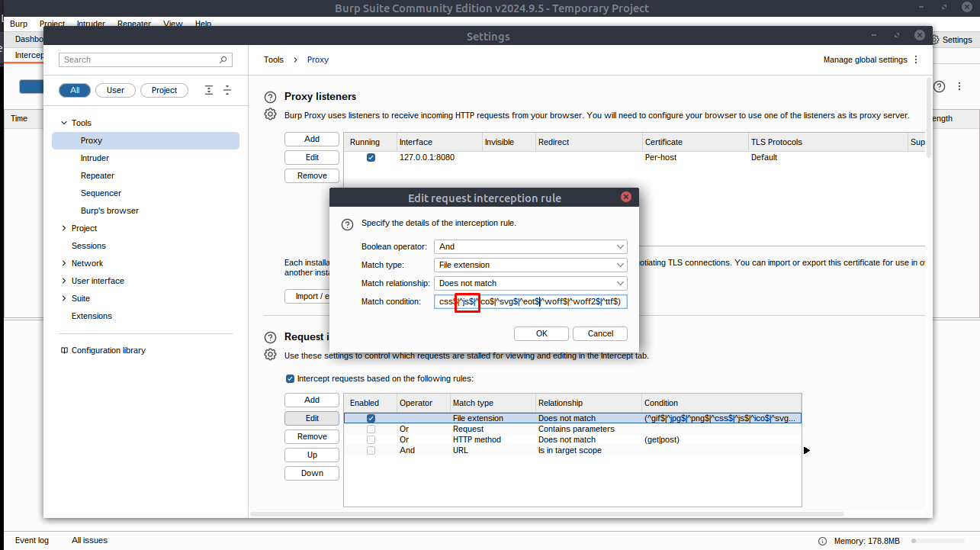Expand the Suite tree section
The image size is (980, 550).
pos(64,298)
